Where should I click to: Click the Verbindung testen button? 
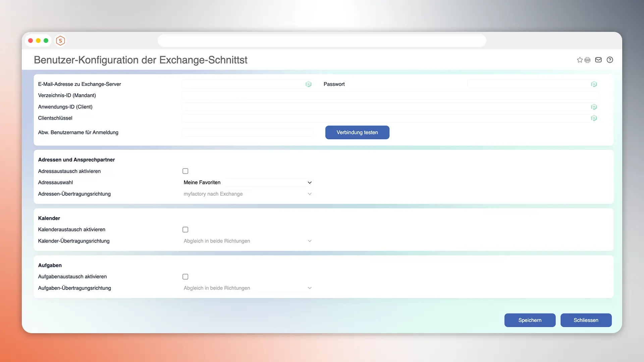pos(357,132)
